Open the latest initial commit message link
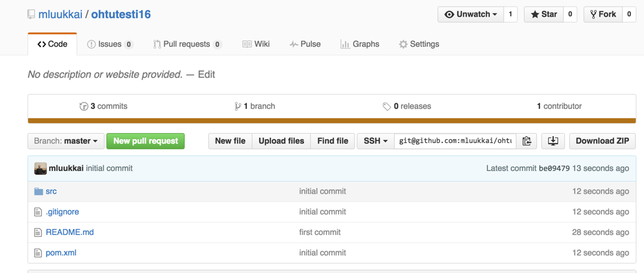Screen dimensions: 644x273 point(109,168)
